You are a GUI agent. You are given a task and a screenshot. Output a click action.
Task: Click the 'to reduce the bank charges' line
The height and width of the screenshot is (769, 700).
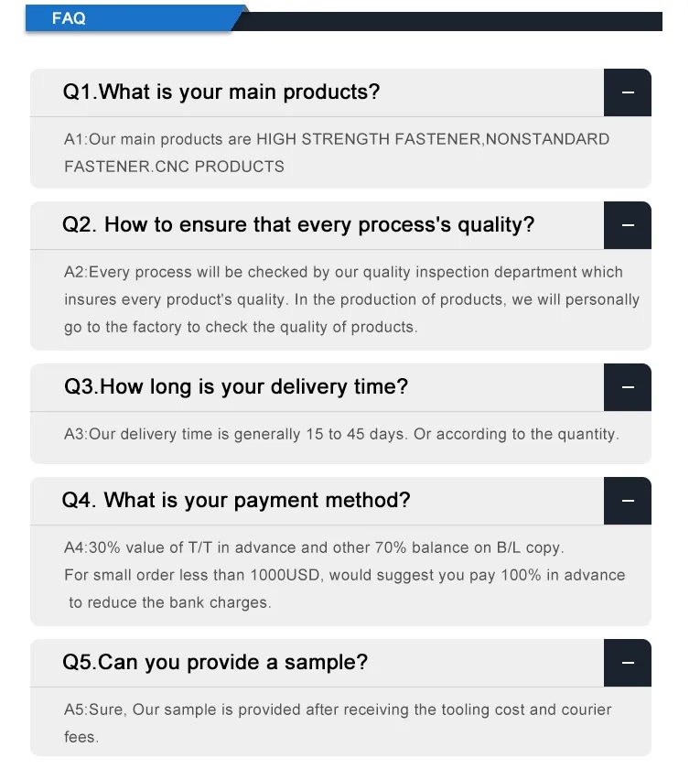pos(170,602)
